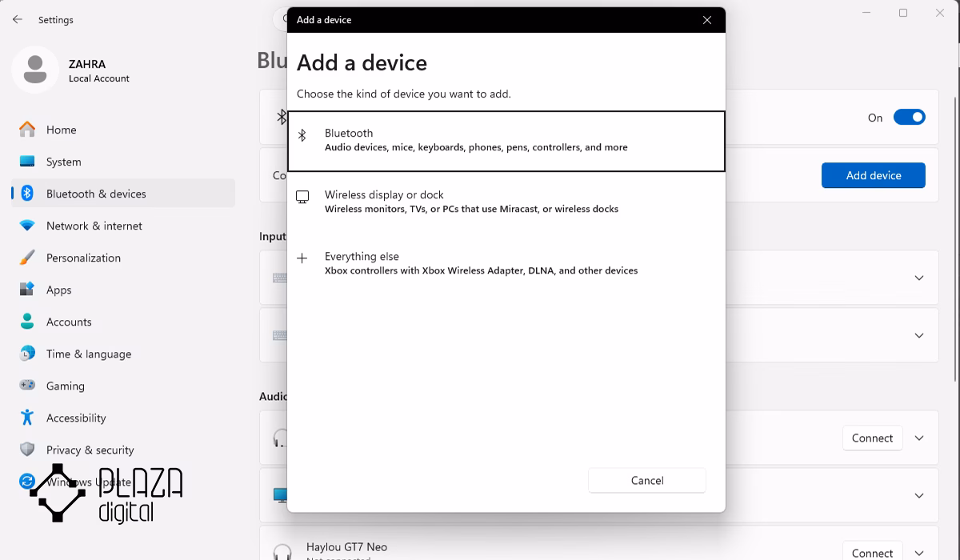Select Bluetooth device type option

point(506,141)
